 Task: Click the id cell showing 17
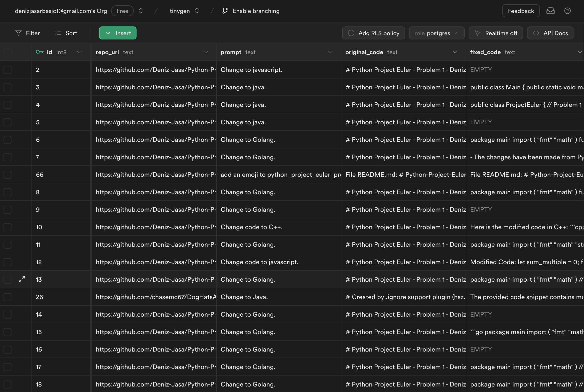click(61, 367)
